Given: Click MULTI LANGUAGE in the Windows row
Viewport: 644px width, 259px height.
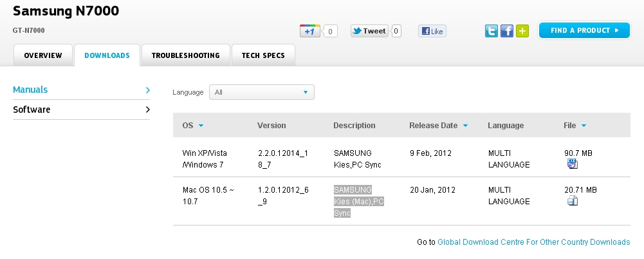Looking at the screenshot, I should click(509, 158).
